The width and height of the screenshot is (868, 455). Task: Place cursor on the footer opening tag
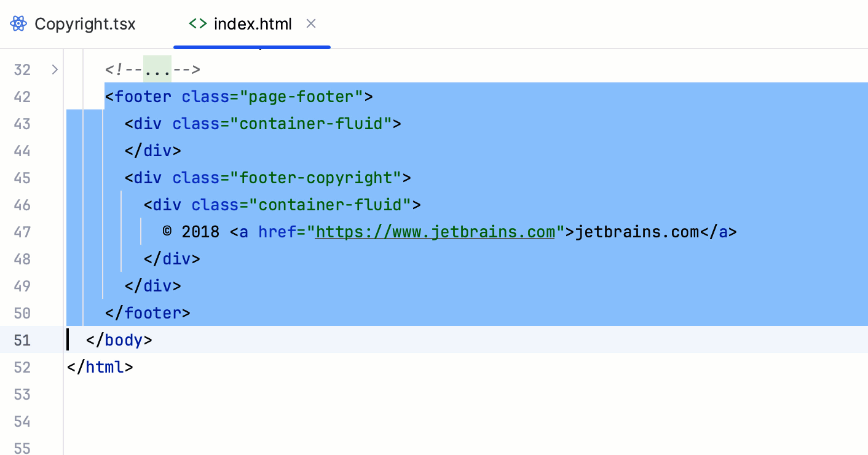141,97
